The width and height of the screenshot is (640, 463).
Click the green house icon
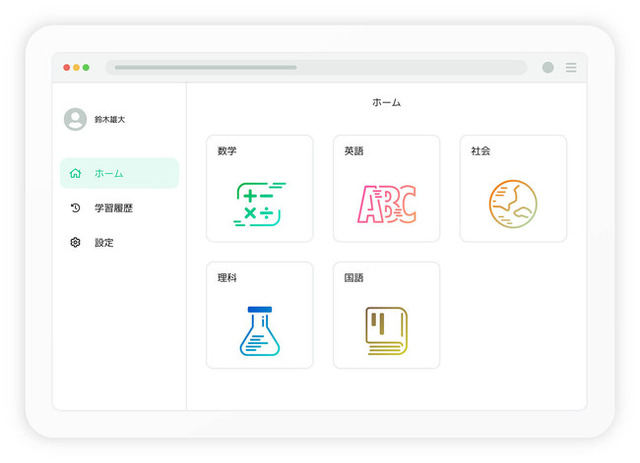tap(75, 173)
